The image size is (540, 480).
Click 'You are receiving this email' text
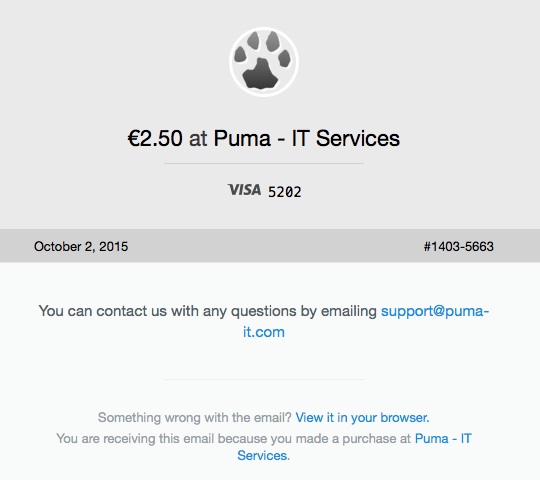tap(136, 438)
